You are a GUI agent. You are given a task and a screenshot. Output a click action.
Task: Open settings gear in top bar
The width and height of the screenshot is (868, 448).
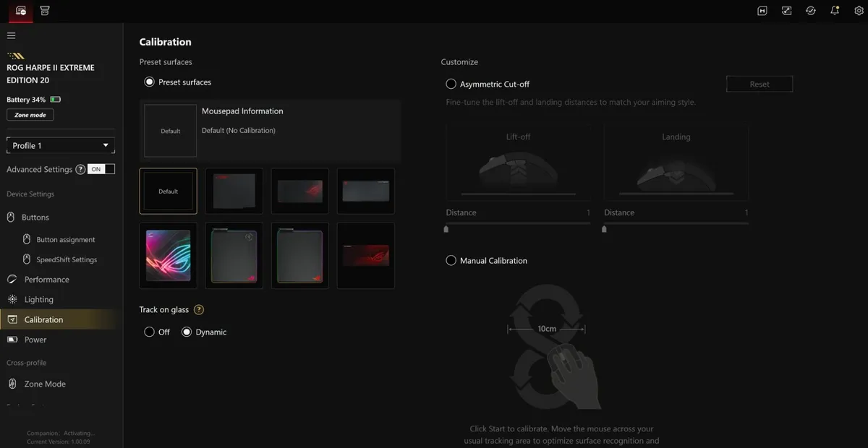point(859,11)
